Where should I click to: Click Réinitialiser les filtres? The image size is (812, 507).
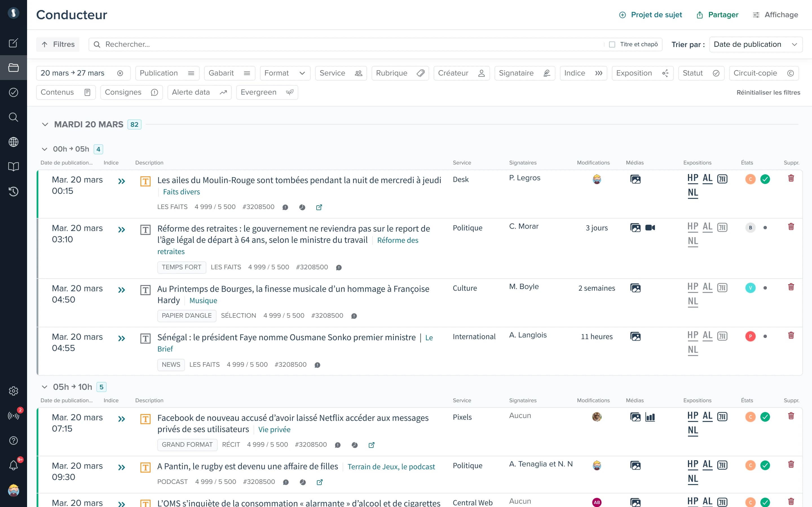click(x=768, y=92)
